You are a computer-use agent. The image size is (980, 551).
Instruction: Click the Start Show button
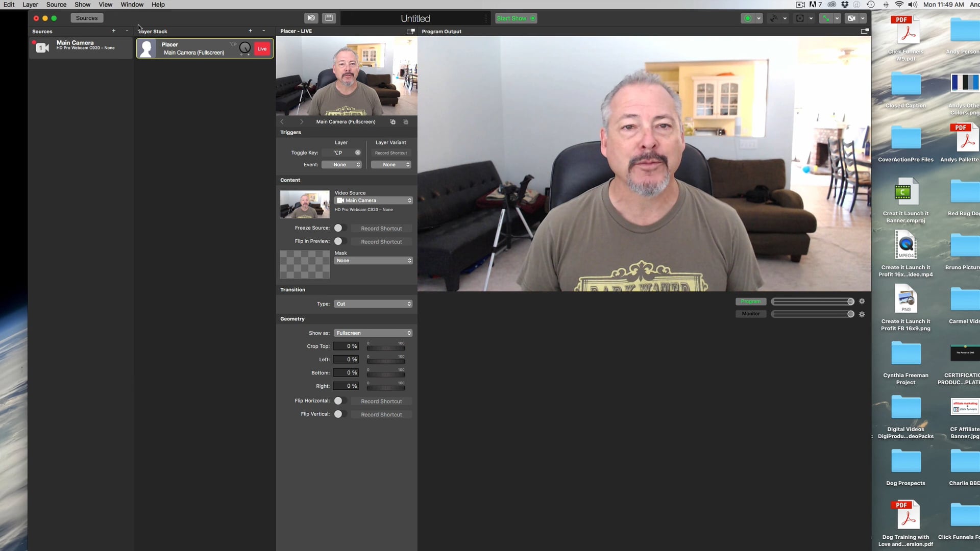pos(516,18)
